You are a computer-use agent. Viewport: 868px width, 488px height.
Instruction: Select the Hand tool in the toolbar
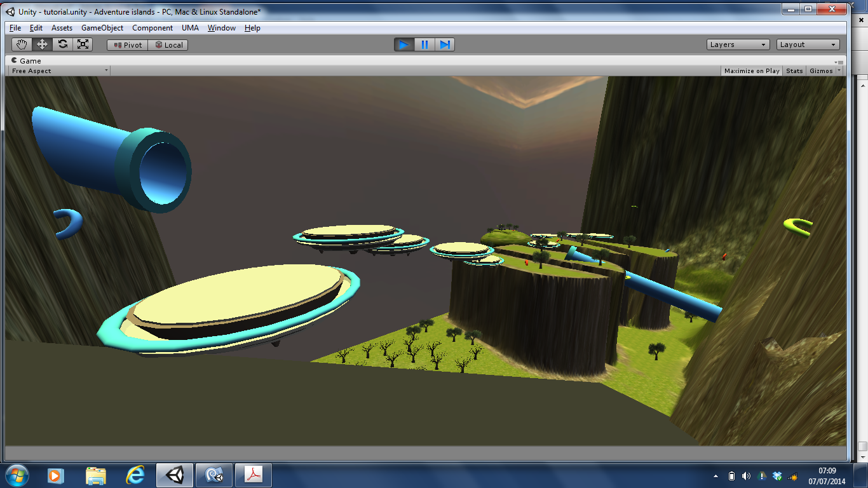pyautogui.click(x=22, y=44)
